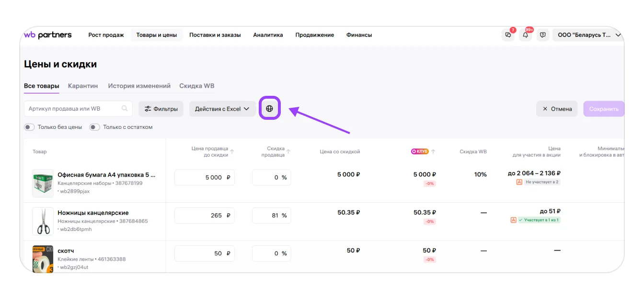Open the 'Аналитика' menu item

[x=268, y=35]
